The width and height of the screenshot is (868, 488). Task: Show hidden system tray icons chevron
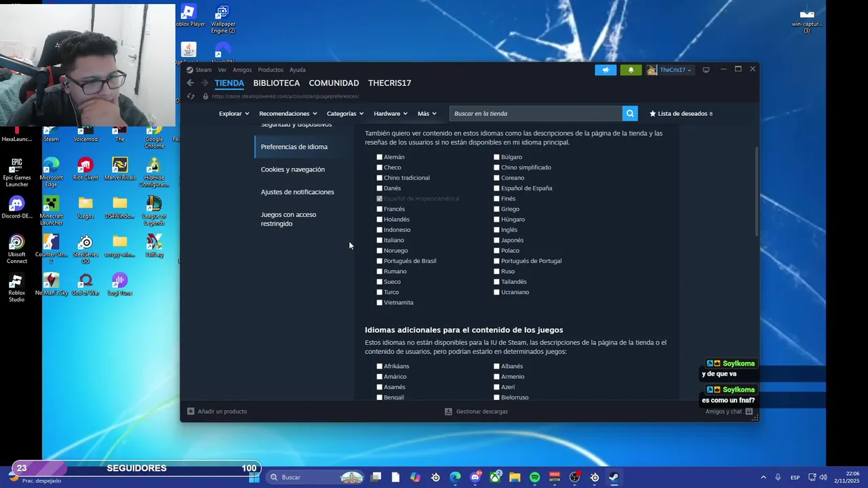tap(764, 477)
